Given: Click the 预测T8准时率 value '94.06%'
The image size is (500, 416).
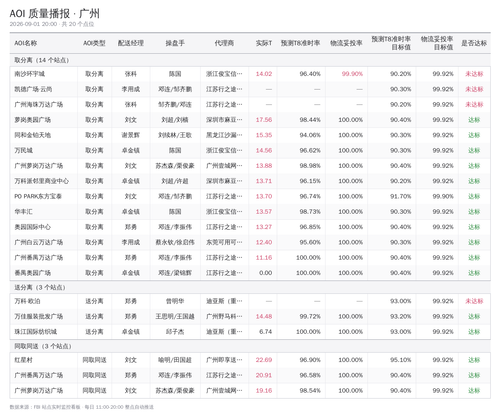Looking at the screenshot, I should pos(310,135).
